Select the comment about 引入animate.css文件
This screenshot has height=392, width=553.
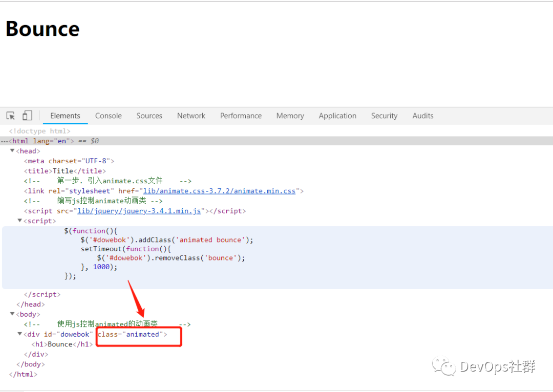click(108, 181)
